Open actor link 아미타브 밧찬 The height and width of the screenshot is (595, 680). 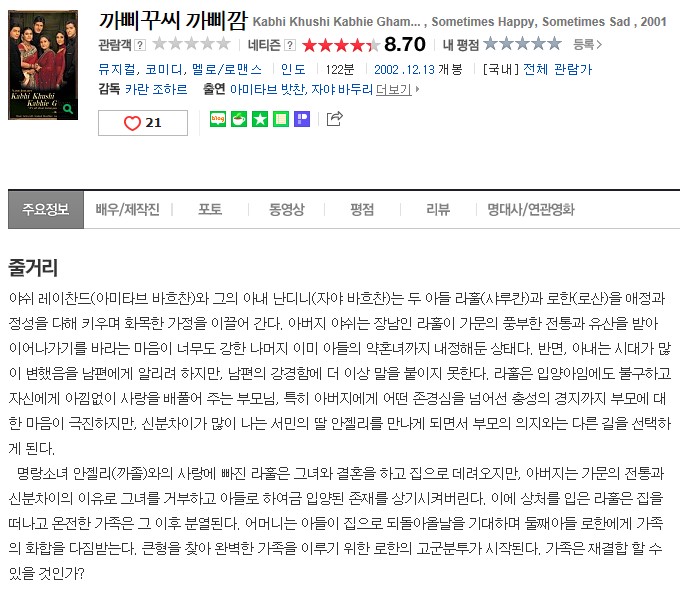[268, 89]
